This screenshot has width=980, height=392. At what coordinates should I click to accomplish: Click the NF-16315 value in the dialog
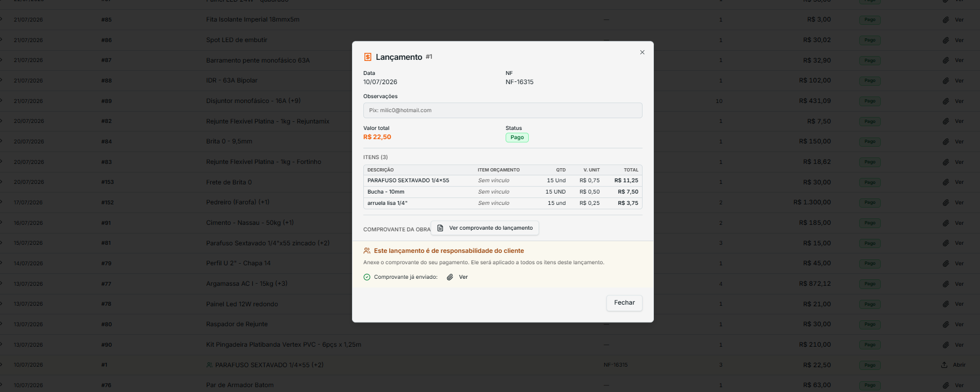tap(520, 82)
